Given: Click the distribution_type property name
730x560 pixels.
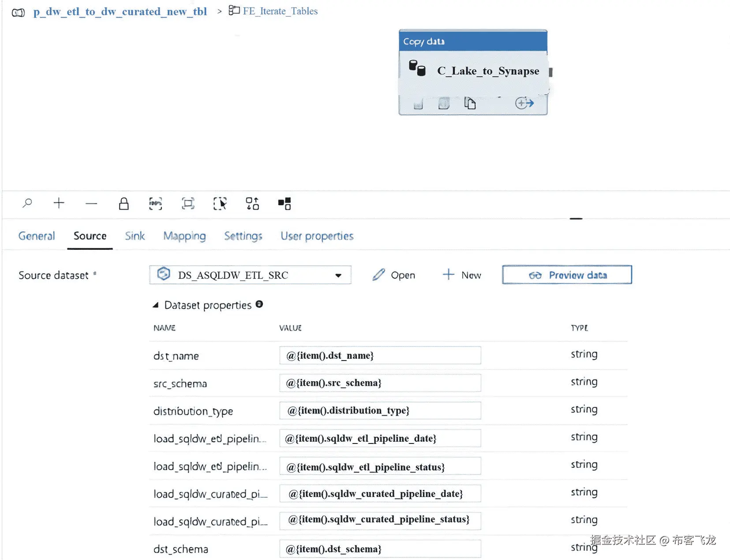Looking at the screenshot, I should click(x=193, y=411).
